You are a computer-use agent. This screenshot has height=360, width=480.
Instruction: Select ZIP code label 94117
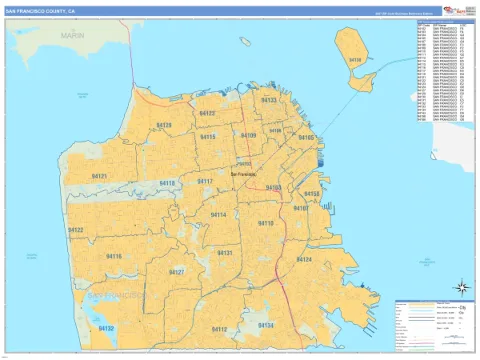[205, 181]
